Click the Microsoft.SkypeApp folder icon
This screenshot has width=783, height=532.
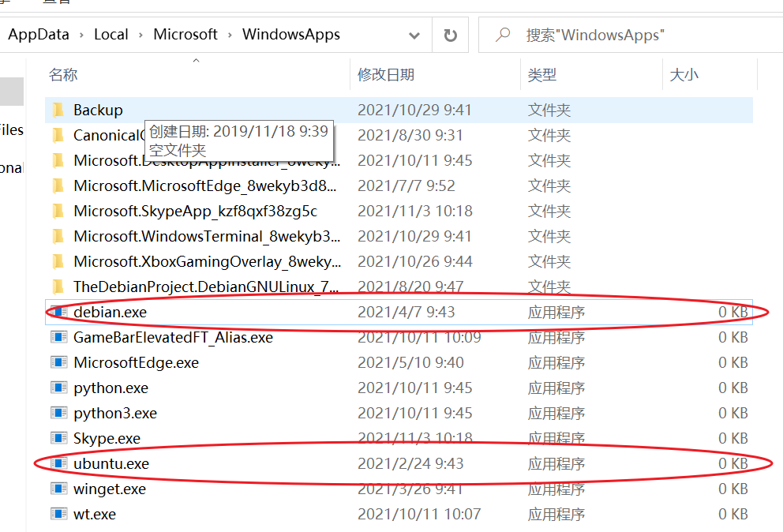59,211
